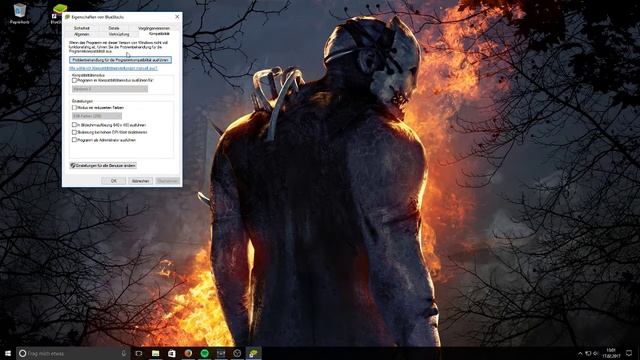Confirm the properties dialog with OK
640x360 pixels.
pyautogui.click(x=113, y=181)
